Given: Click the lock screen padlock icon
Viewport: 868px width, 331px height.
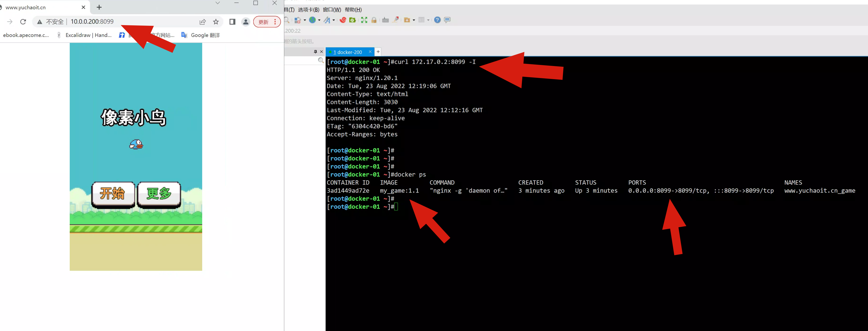Looking at the screenshot, I should click(x=374, y=20).
